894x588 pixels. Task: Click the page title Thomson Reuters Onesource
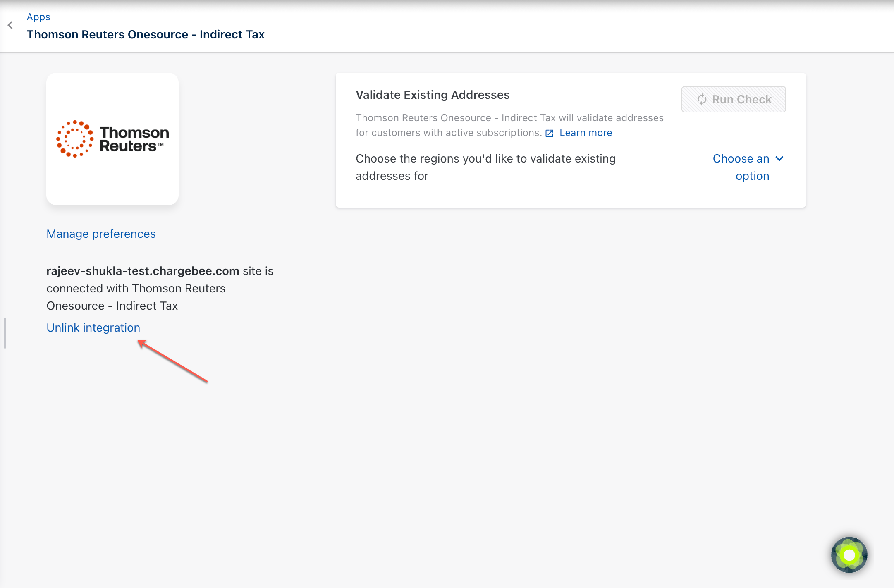(x=146, y=34)
